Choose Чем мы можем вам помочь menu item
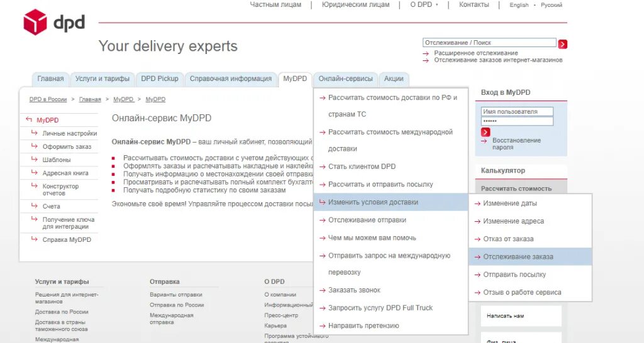 click(x=391, y=238)
